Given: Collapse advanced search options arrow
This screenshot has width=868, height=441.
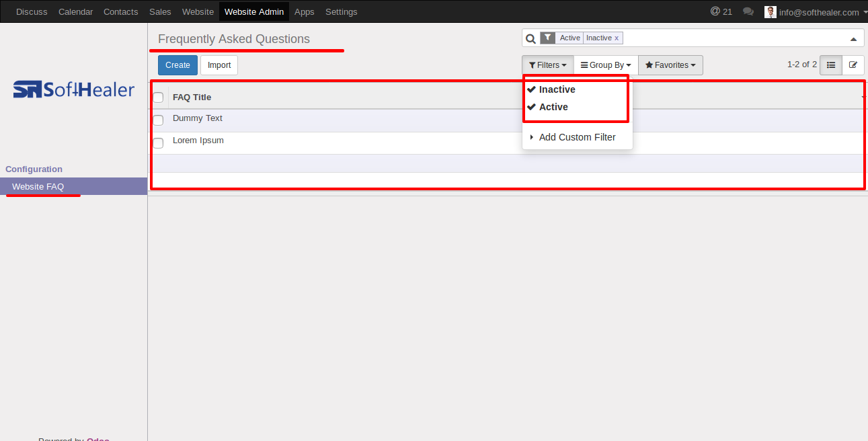Looking at the screenshot, I should pyautogui.click(x=853, y=38).
